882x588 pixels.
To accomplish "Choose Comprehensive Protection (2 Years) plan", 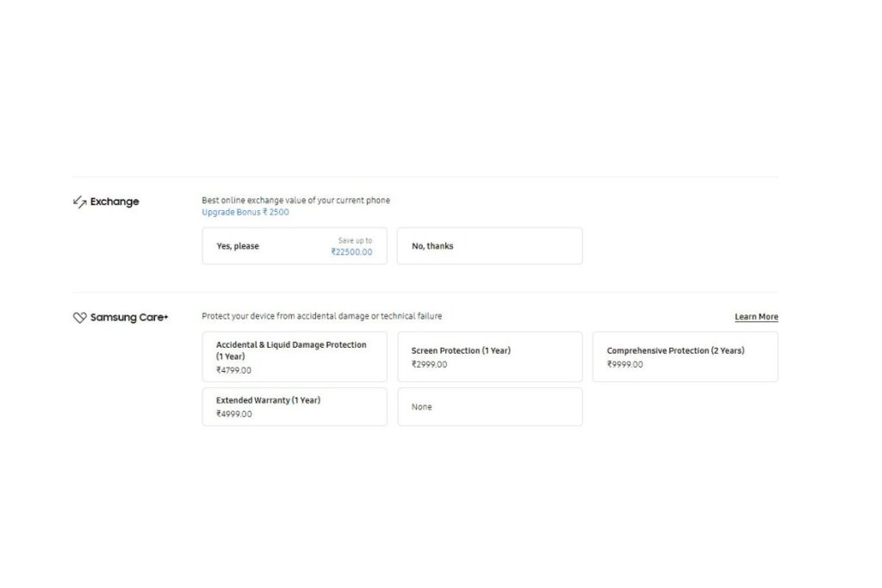I will click(x=685, y=357).
